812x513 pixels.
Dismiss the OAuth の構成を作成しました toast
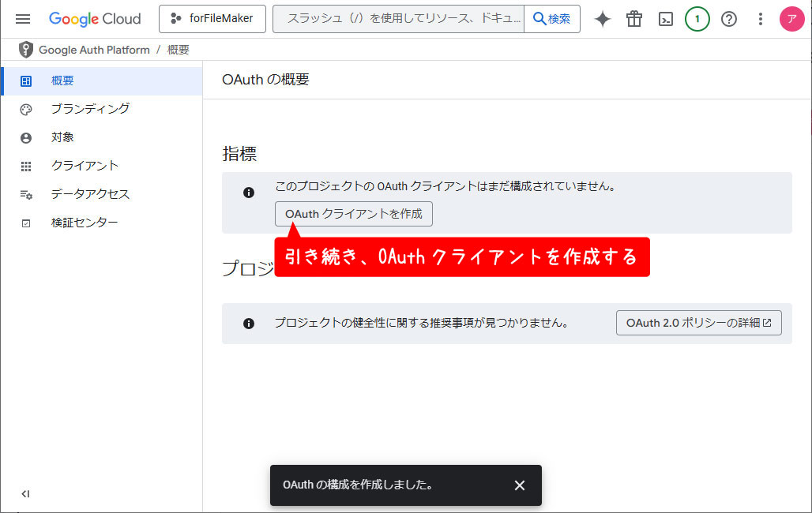click(x=520, y=485)
